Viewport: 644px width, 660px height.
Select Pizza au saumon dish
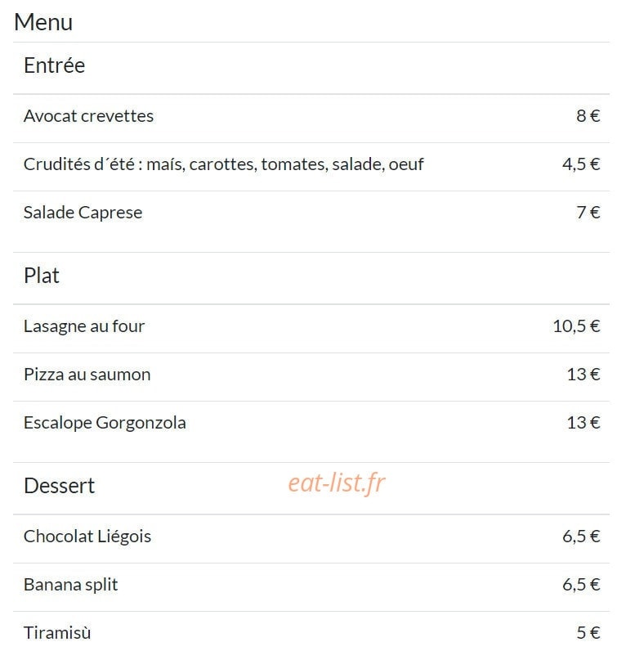point(87,375)
